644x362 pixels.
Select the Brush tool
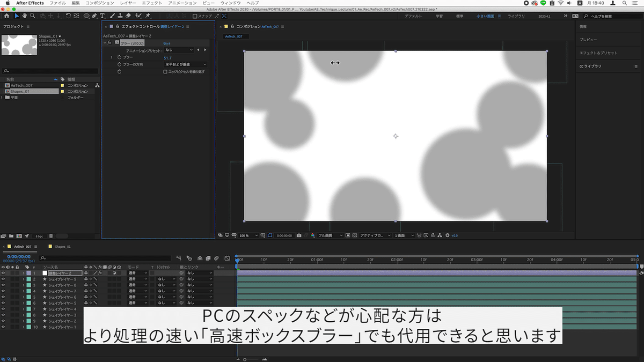[112, 16]
